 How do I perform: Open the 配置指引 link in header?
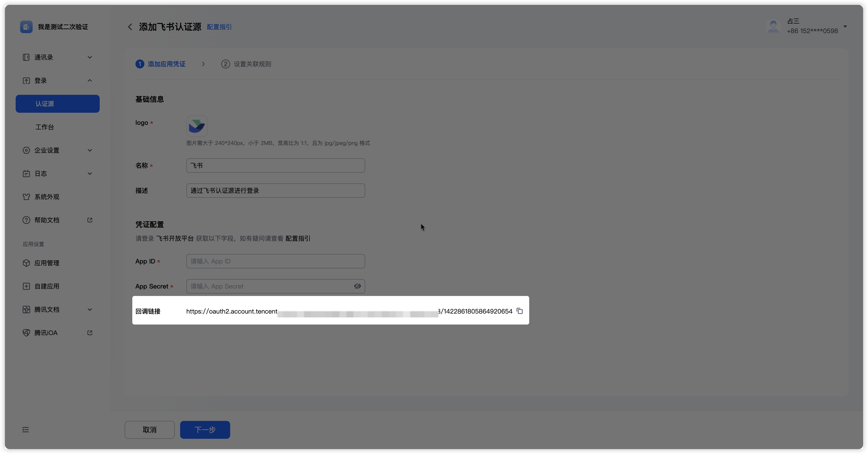coord(219,27)
